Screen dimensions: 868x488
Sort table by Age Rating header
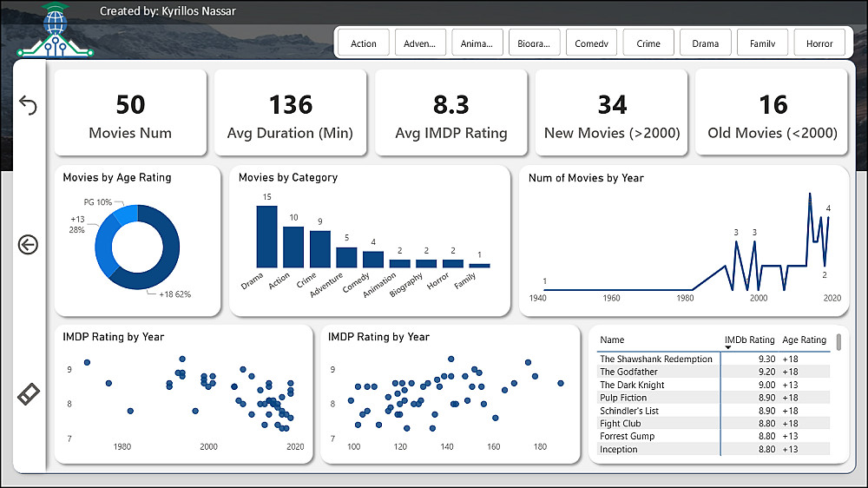[804, 340]
